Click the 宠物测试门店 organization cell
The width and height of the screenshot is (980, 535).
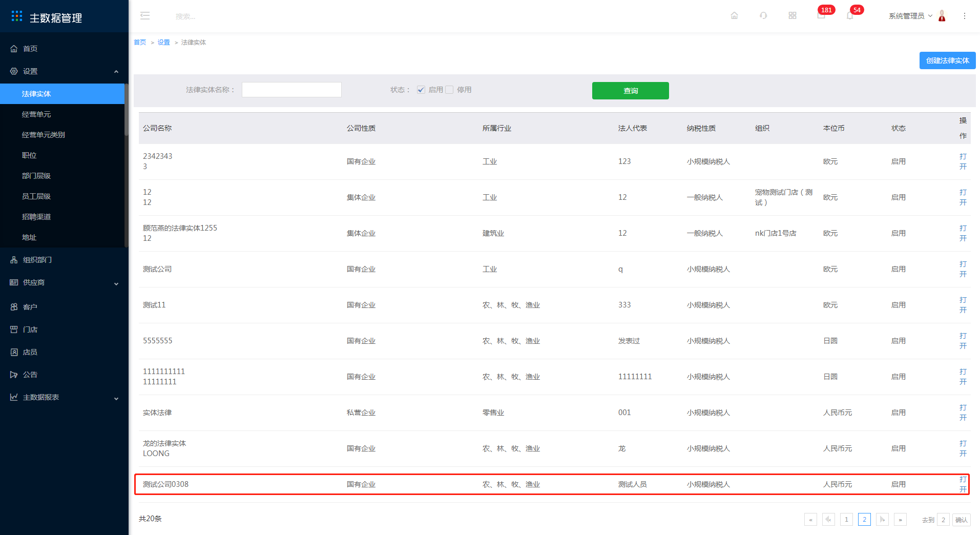pos(784,197)
